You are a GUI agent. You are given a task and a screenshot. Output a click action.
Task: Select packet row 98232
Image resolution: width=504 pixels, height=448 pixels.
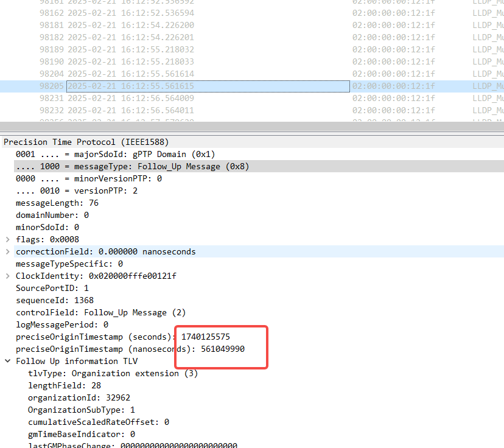pyautogui.click(x=252, y=111)
